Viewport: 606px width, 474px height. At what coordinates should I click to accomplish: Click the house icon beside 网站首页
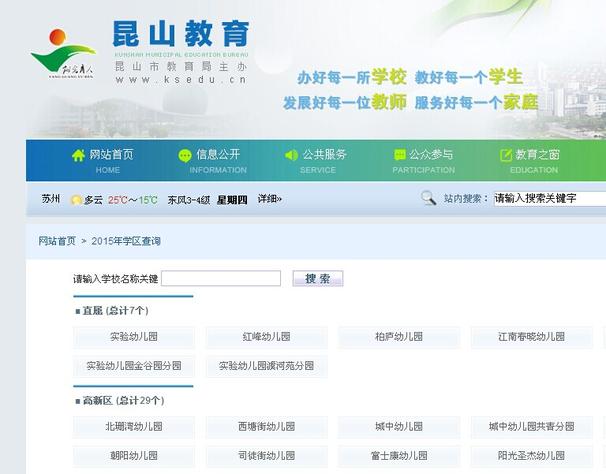tap(78, 155)
